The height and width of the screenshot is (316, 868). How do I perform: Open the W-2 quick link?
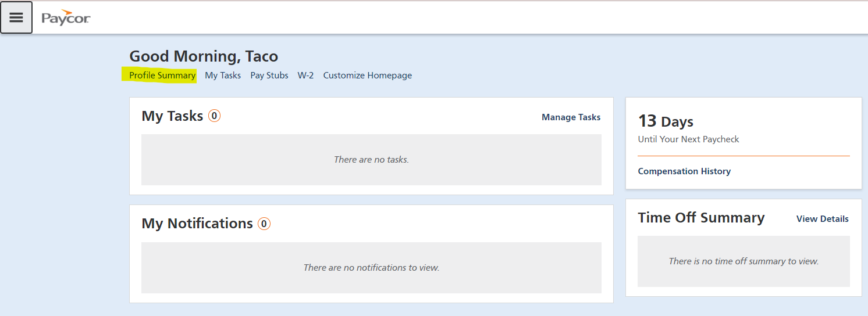pos(305,76)
